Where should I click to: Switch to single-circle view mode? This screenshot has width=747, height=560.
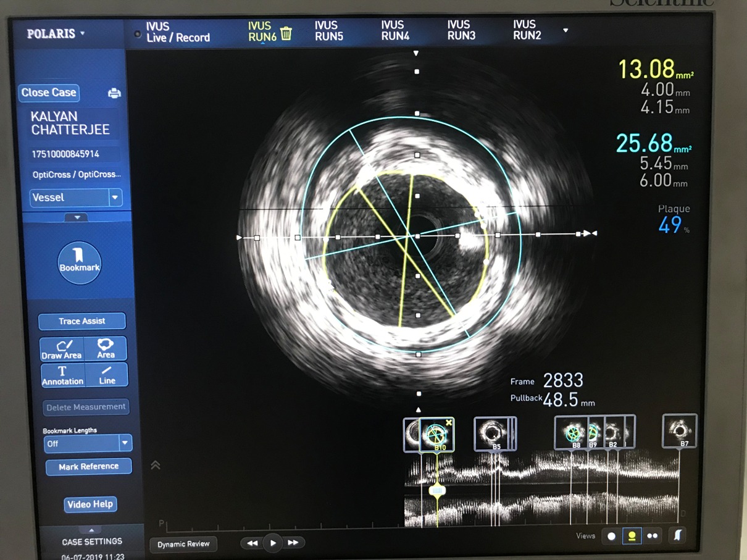coord(611,536)
